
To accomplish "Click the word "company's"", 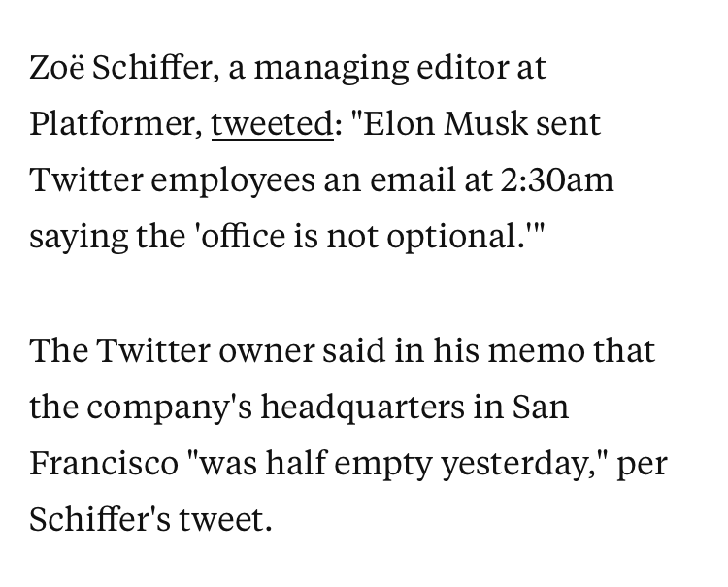I will coord(170,408).
